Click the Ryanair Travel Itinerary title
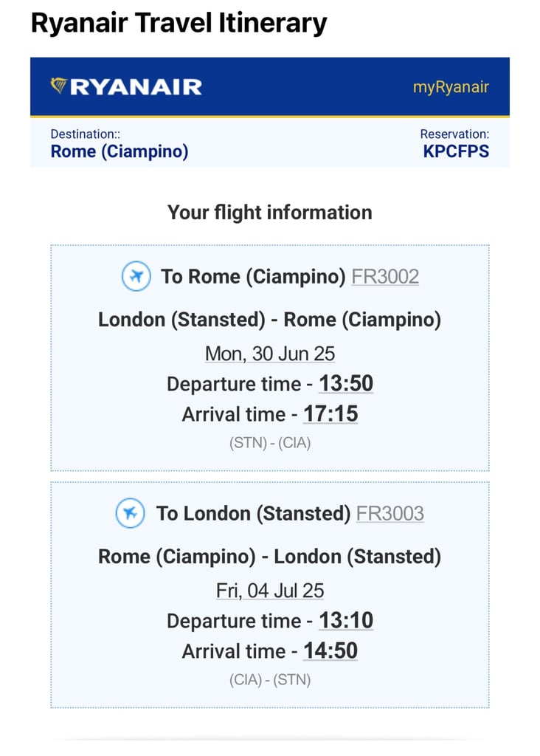This screenshot has height=756, width=540. pyautogui.click(x=179, y=23)
